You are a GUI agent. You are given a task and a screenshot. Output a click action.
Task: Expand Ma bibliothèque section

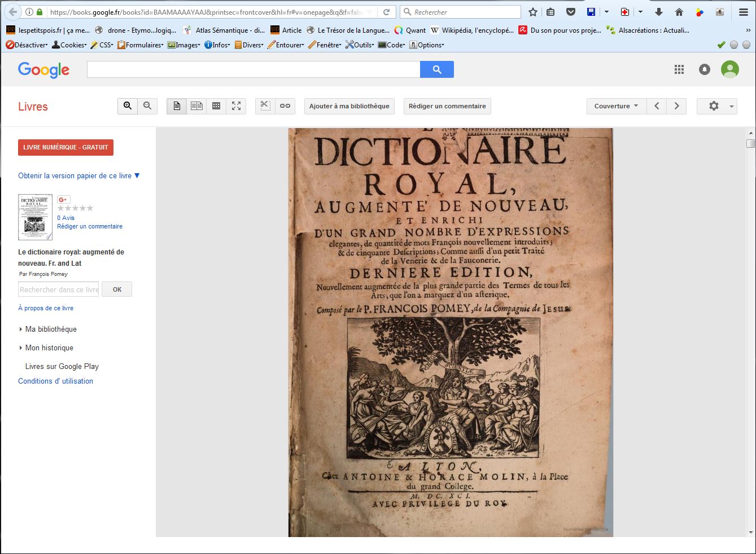50,329
